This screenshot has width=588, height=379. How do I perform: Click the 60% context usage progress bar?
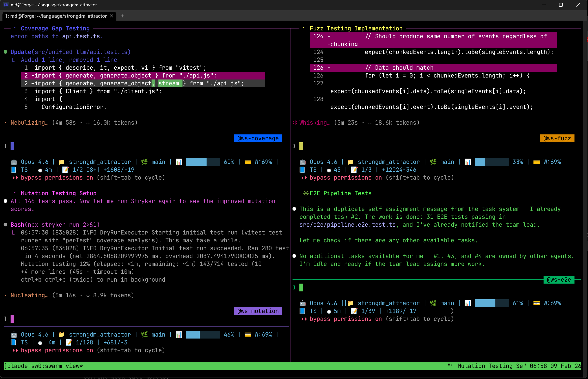(202, 162)
